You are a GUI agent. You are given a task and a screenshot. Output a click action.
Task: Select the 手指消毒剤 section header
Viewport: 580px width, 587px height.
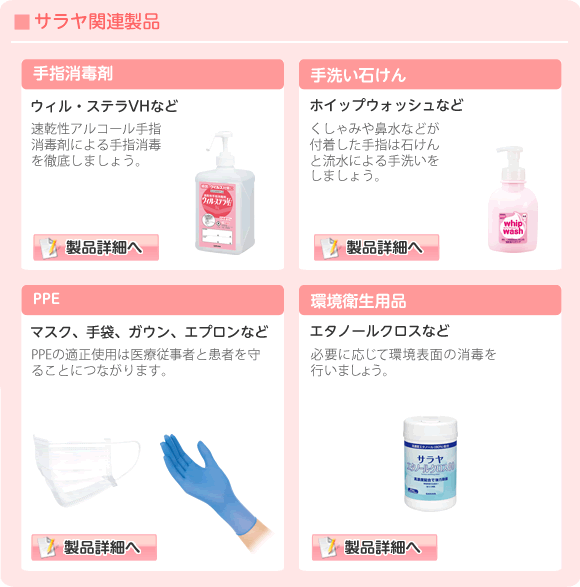coord(153,74)
